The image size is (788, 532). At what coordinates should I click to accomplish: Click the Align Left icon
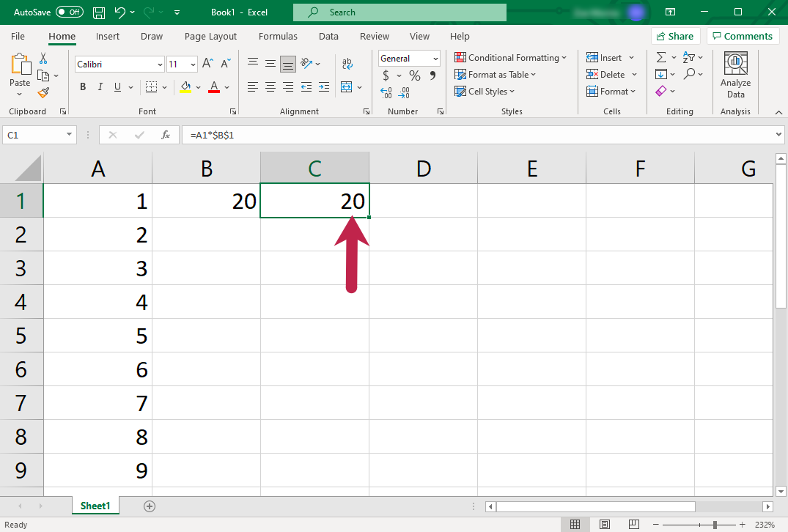click(x=253, y=87)
